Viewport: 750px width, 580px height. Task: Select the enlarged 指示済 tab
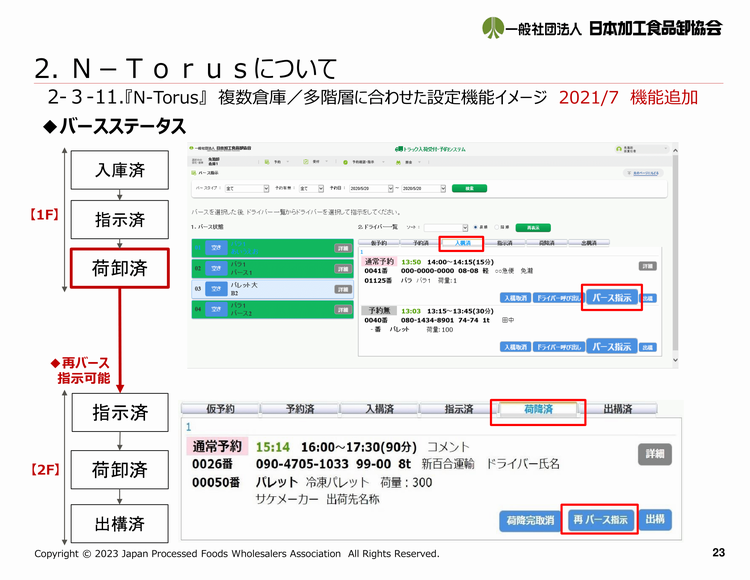click(x=459, y=409)
